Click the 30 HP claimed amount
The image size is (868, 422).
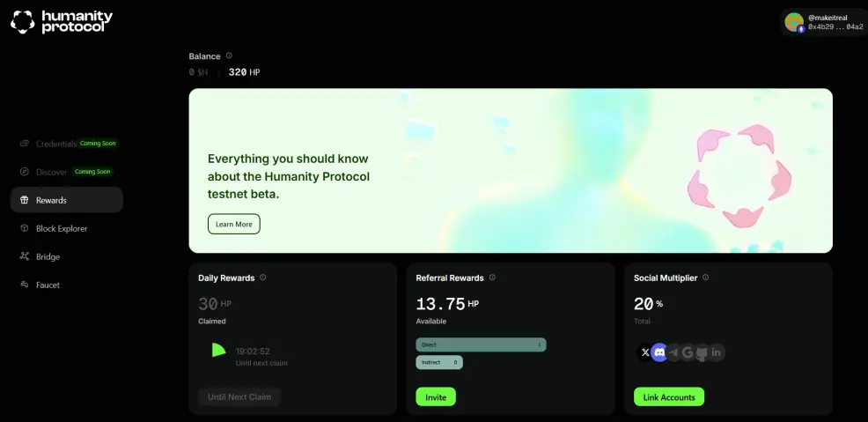215,304
